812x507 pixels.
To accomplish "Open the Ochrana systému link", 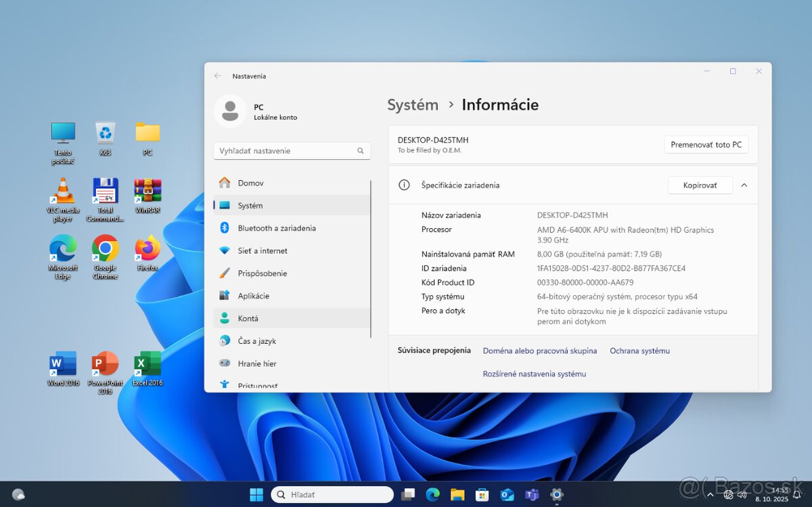I will click(639, 351).
